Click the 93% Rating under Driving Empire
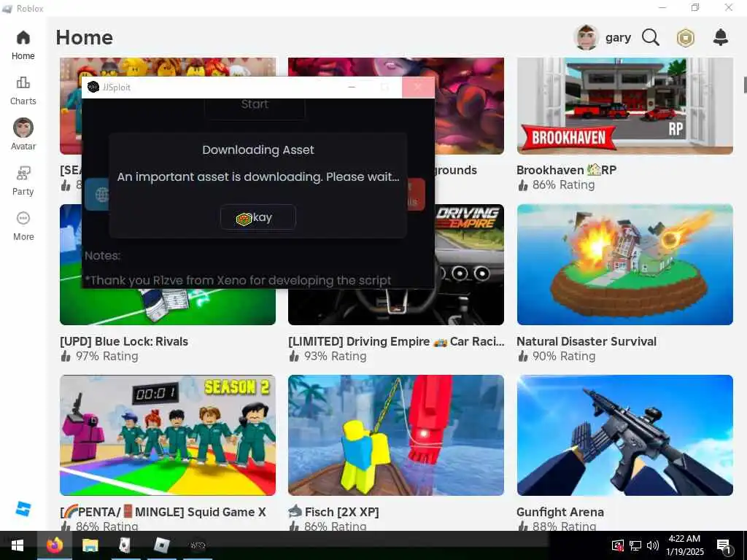Screen dimensions: 747x560 point(328,356)
